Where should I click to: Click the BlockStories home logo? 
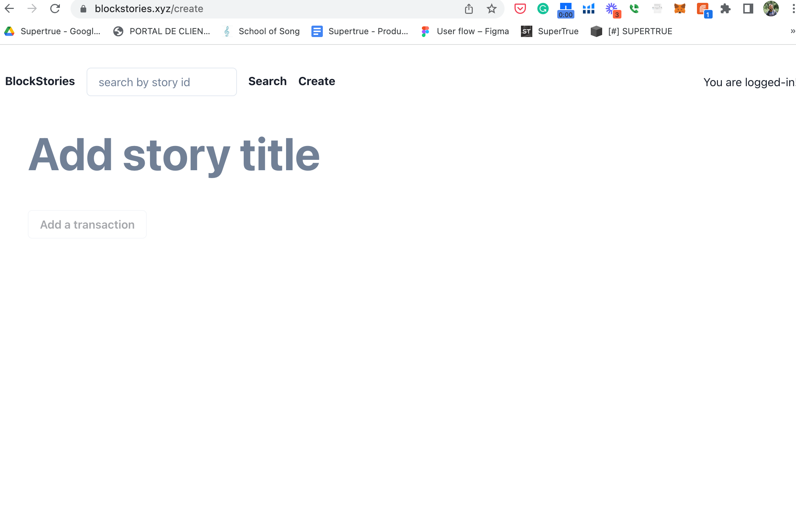(40, 81)
